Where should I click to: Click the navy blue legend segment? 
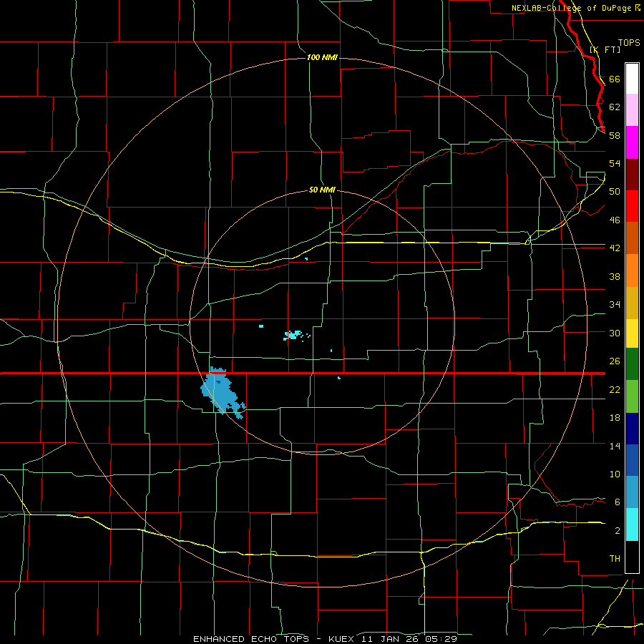tap(632, 429)
